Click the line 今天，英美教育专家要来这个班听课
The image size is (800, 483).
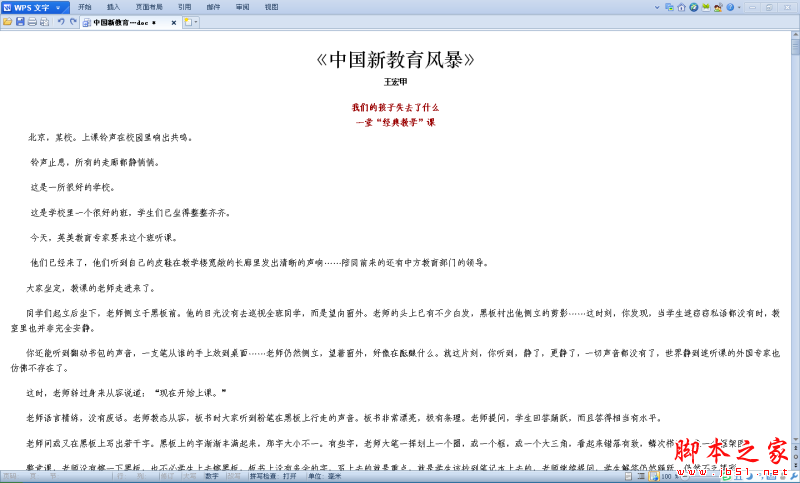(104, 238)
